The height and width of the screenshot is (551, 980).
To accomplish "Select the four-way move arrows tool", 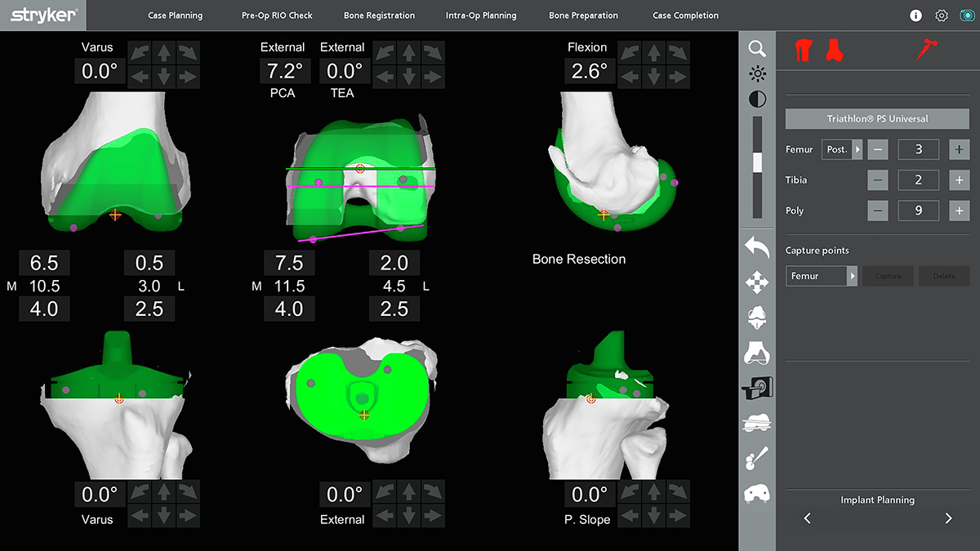I will tap(757, 283).
